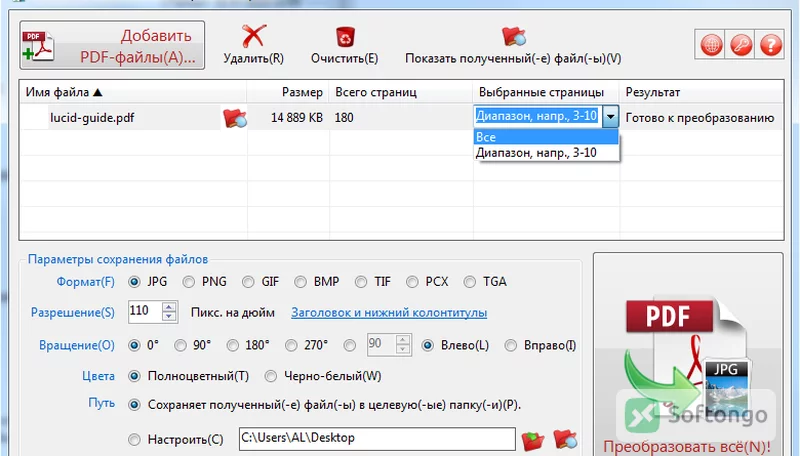The image size is (800, 456).
Task: Select PNG format radio button
Action: (189, 282)
